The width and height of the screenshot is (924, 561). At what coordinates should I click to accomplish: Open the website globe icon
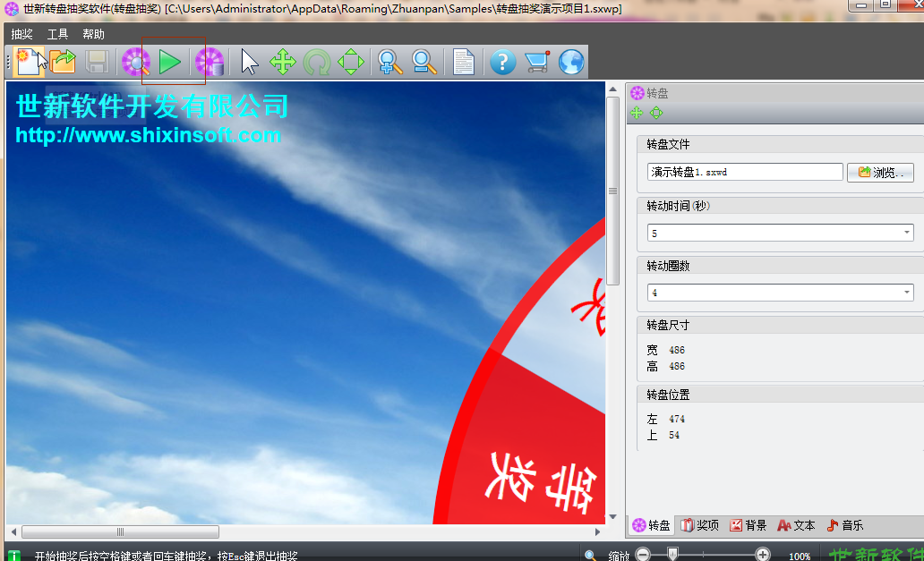[x=571, y=62]
